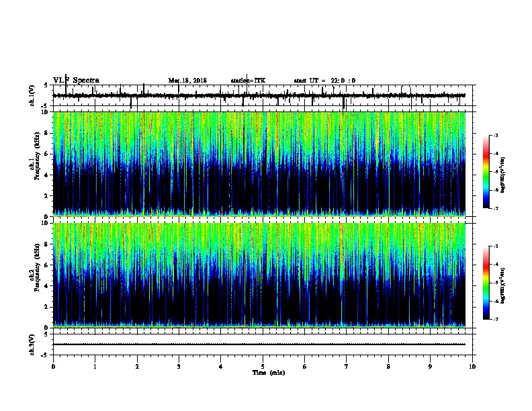Image resolution: width=532 pixels, height=411 pixels.
Task: Click the "-3" tick on ch.1 color bar
Action: point(496,135)
